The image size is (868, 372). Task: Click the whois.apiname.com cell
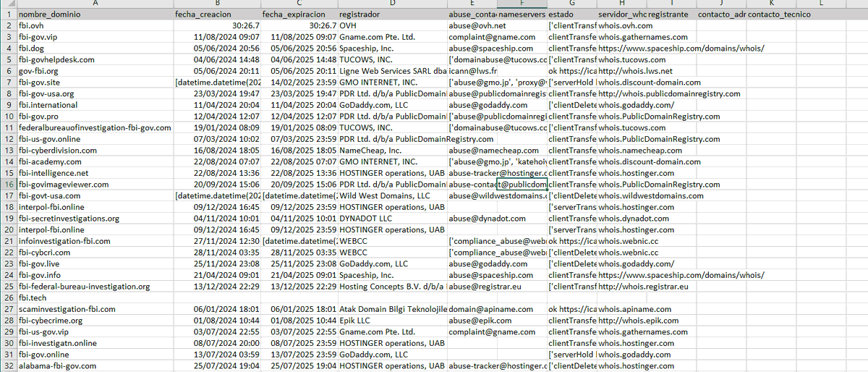coord(621,309)
